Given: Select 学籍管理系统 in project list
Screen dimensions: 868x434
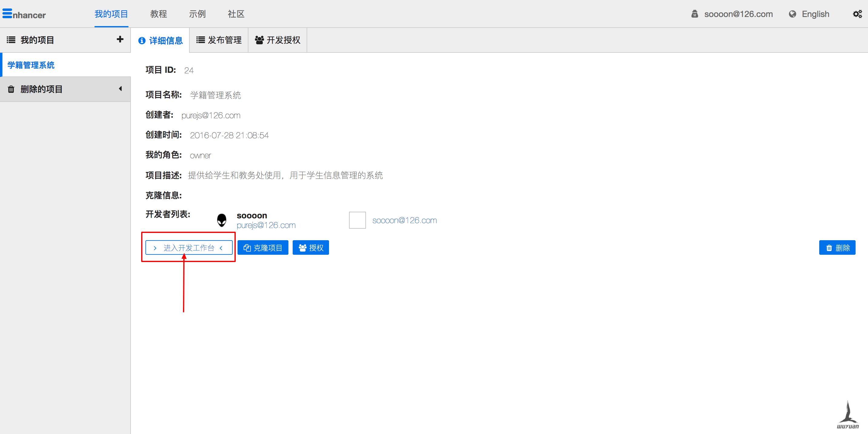Looking at the screenshot, I should 31,65.
